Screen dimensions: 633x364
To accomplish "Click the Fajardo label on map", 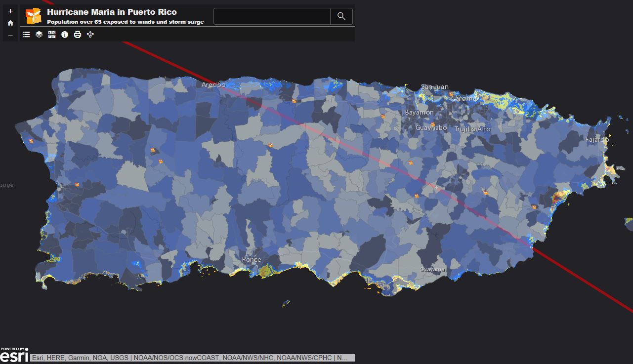I will 597,140.
